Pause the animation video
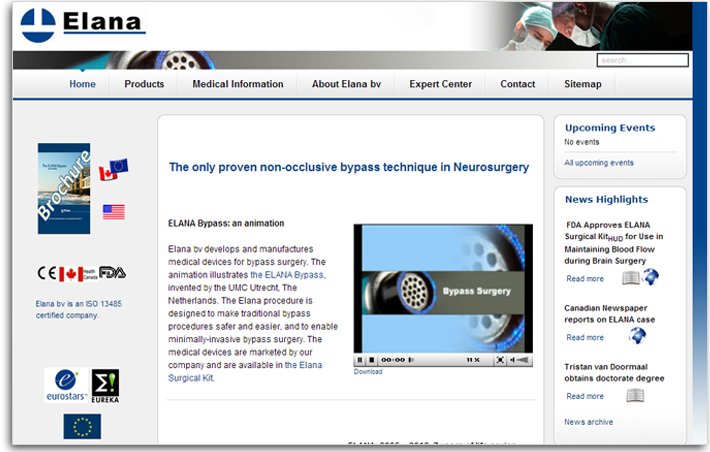 (360, 360)
